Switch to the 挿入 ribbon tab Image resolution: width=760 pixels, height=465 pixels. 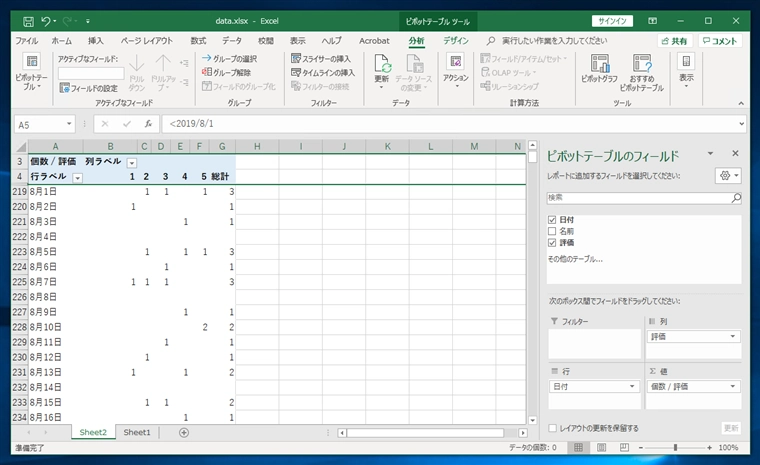pos(96,41)
